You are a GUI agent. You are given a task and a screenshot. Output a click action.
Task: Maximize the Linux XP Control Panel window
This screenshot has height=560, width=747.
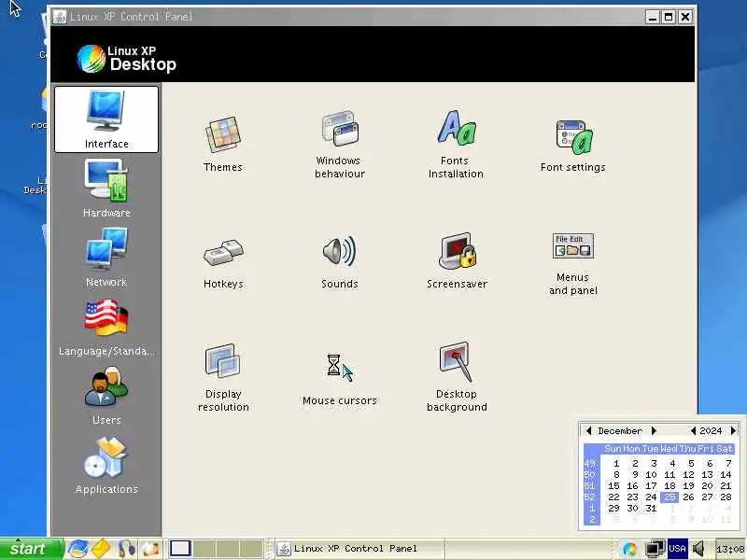(669, 17)
